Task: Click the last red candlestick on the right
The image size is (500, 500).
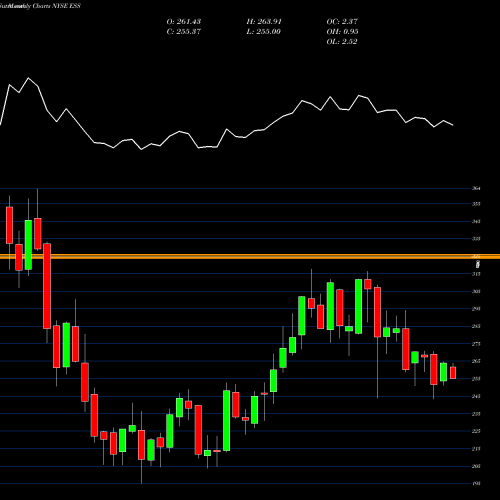Action: [453, 373]
